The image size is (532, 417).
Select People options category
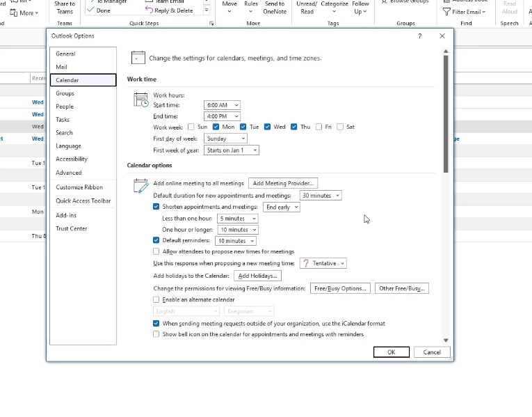point(83,107)
